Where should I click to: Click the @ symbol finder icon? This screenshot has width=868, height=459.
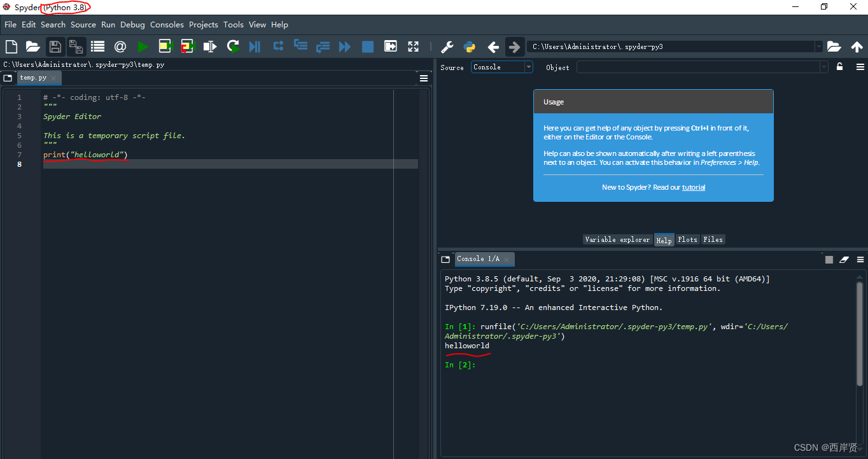click(x=120, y=46)
